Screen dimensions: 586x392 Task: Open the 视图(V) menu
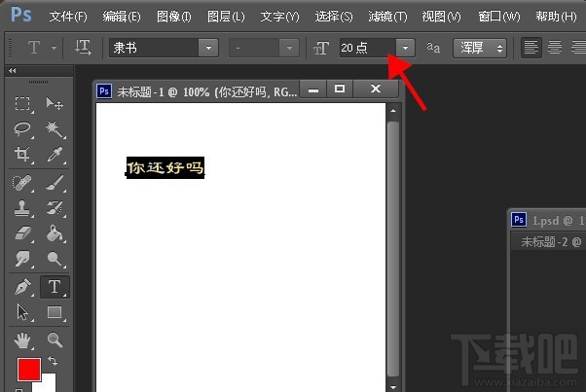[441, 17]
